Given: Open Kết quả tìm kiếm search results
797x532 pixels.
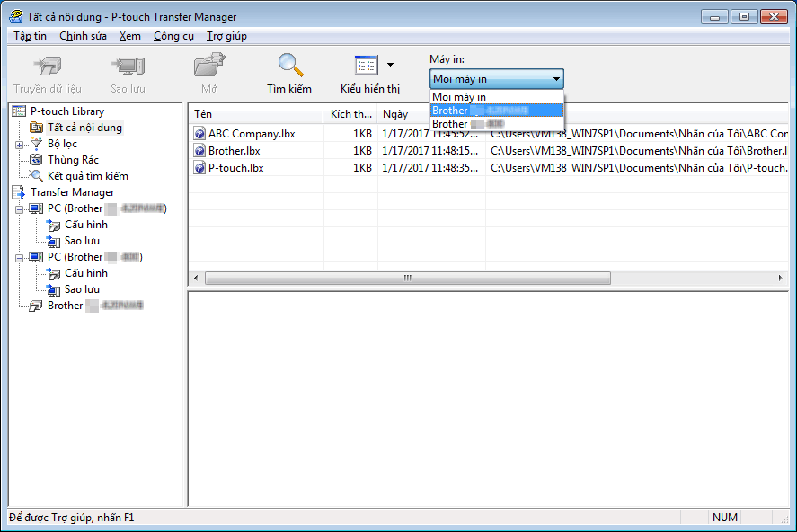Looking at the screenshot, I should tap(87, 176).
